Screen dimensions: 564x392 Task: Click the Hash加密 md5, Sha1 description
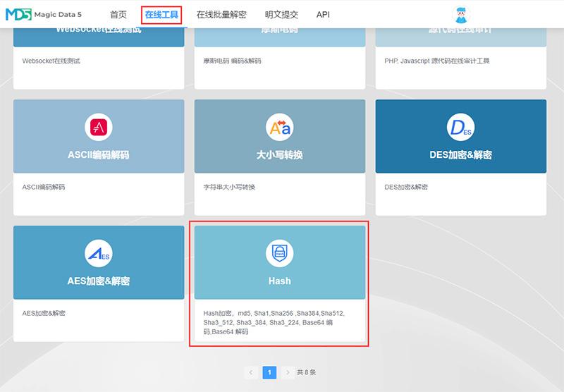pyautogui.click(x=274, y=323)
